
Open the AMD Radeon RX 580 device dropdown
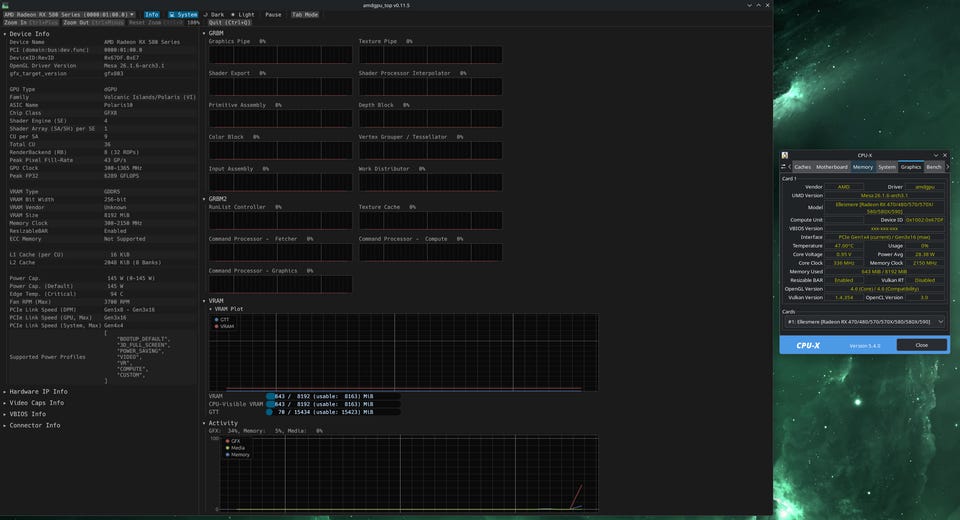coord(69,14)
